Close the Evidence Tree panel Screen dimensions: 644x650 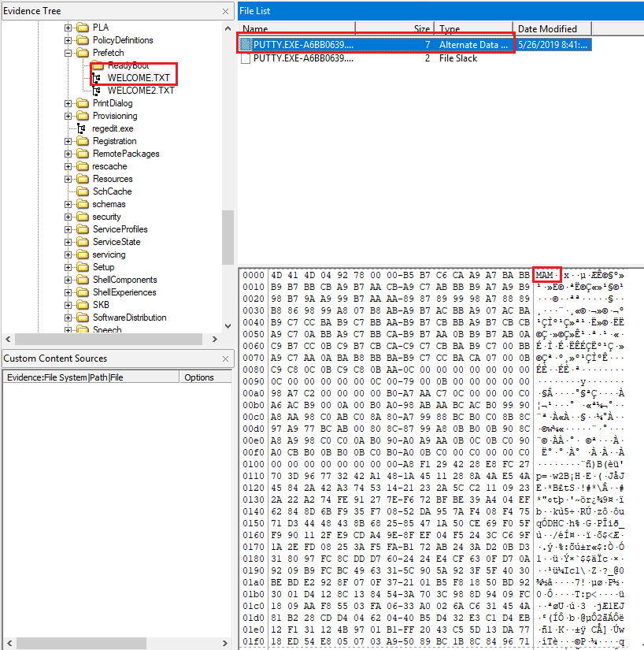[226, 11]
